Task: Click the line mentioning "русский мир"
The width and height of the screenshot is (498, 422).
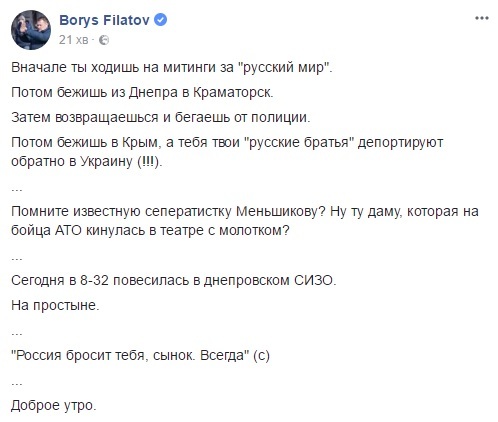Action: click(172, 68)
